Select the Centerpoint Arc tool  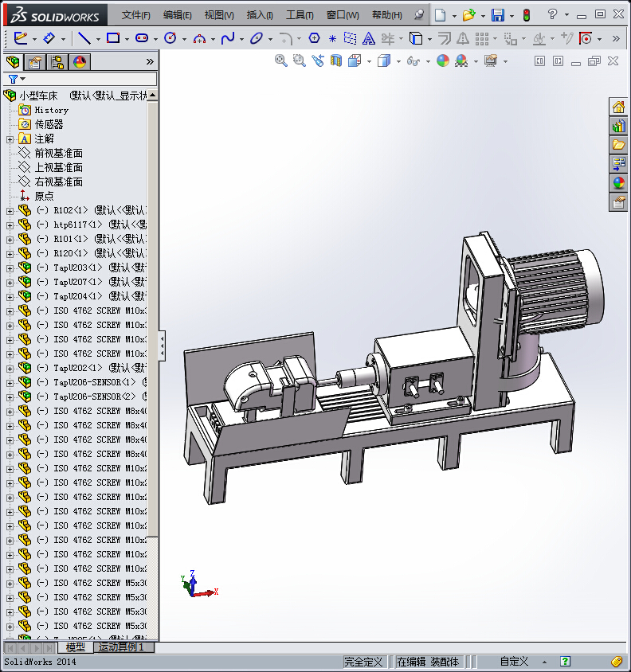199,38
